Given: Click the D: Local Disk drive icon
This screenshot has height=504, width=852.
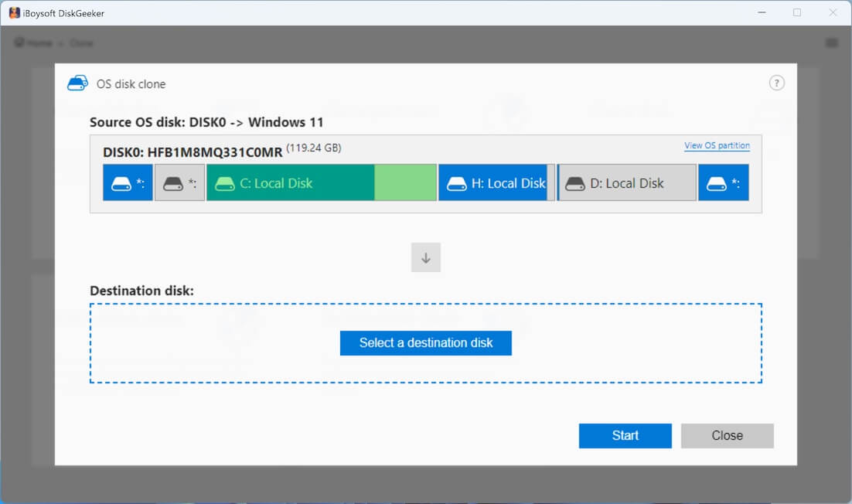Looking at the screenshot, I should click(x=575, y=184).
